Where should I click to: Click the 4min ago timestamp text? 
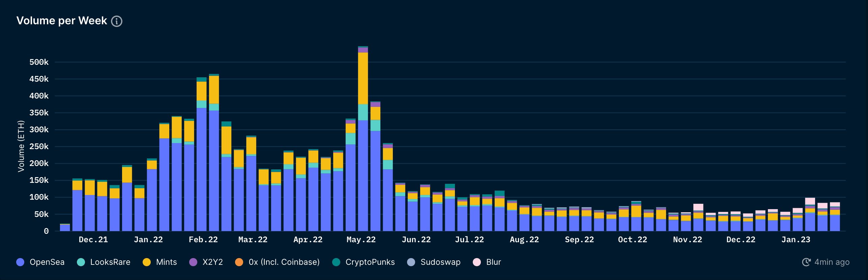pos(832,262)
